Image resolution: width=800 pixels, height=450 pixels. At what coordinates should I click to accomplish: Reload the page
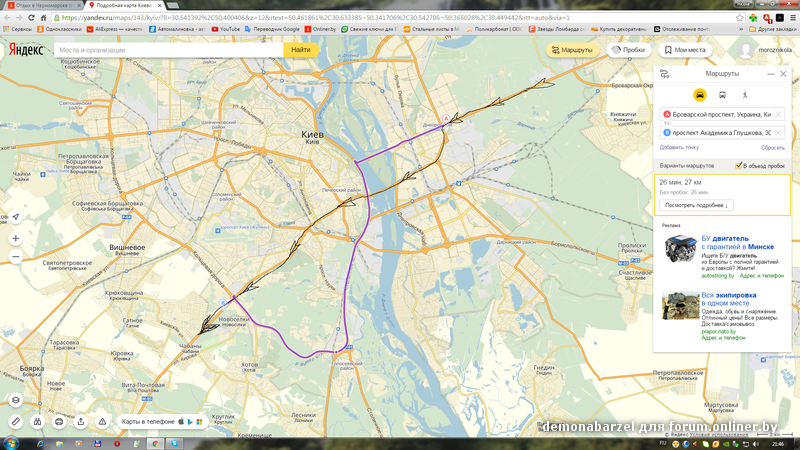point(31,18)
